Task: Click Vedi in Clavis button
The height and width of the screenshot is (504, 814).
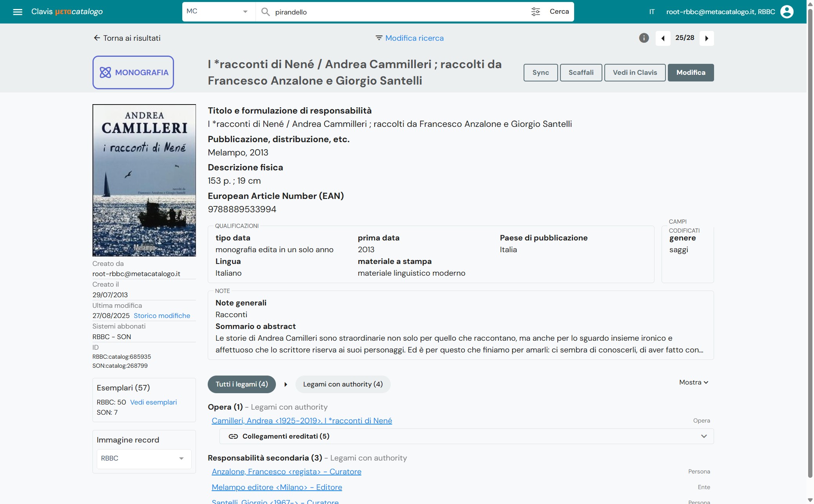Action: (635, 73)
